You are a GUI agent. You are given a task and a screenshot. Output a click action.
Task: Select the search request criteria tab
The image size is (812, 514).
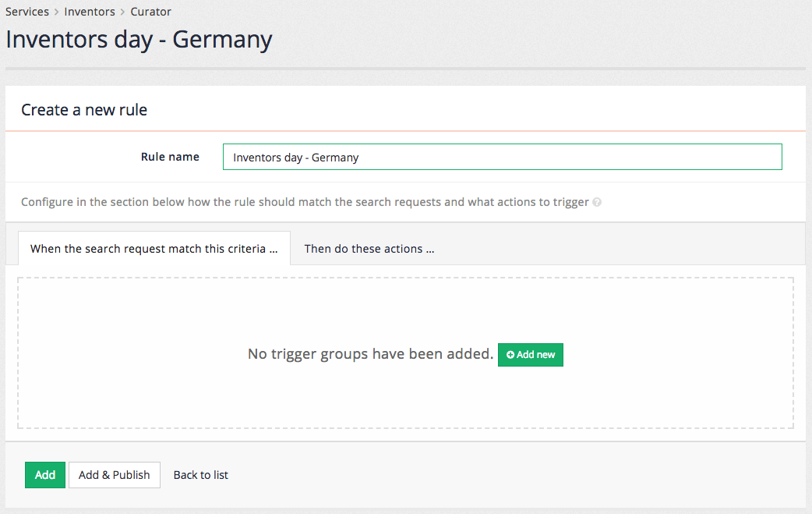click(154, 248)
